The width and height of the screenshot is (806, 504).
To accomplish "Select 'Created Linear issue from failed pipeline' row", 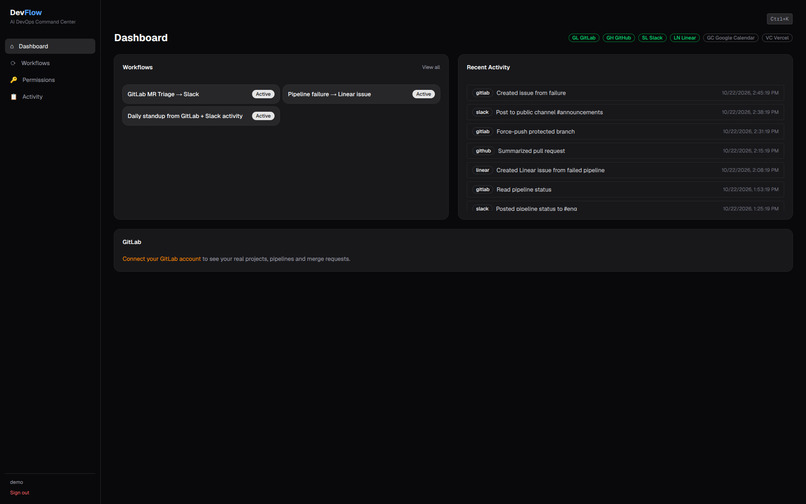I will [625, 170].
